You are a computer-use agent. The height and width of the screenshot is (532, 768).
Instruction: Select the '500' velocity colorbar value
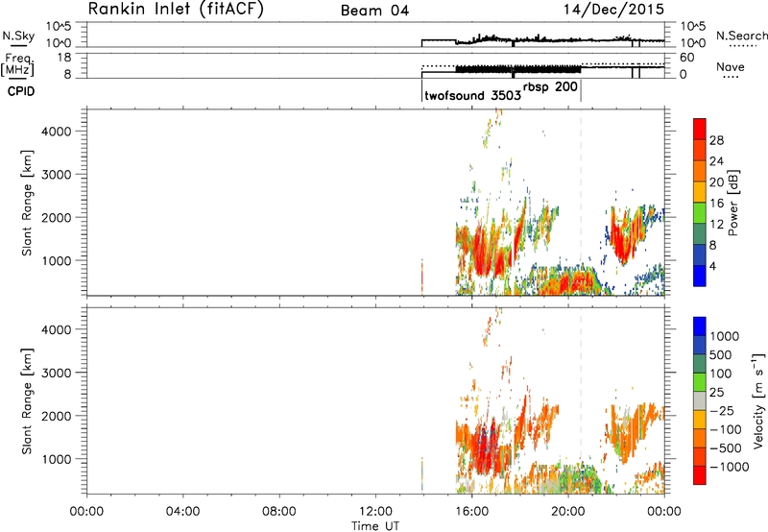[721, 355]
